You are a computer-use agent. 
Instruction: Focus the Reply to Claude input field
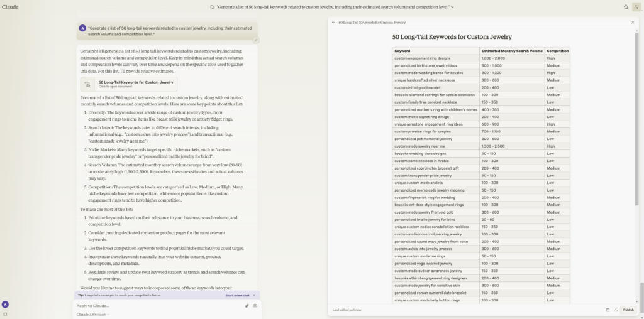tap(158, 306)
